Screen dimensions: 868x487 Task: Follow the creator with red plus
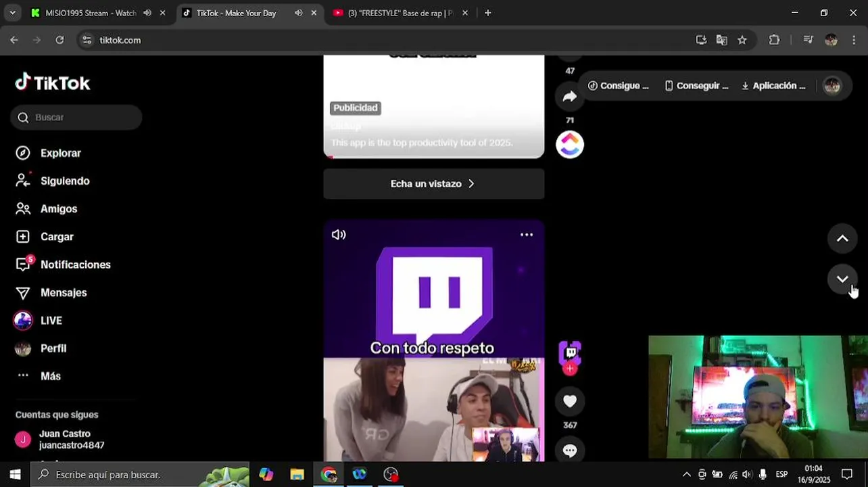coord(571,369)
